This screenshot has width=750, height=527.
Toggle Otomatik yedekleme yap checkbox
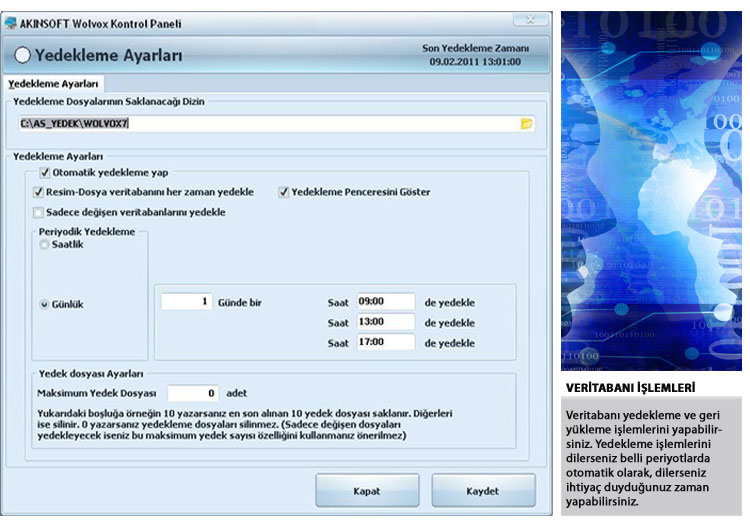tap(44, 173)
